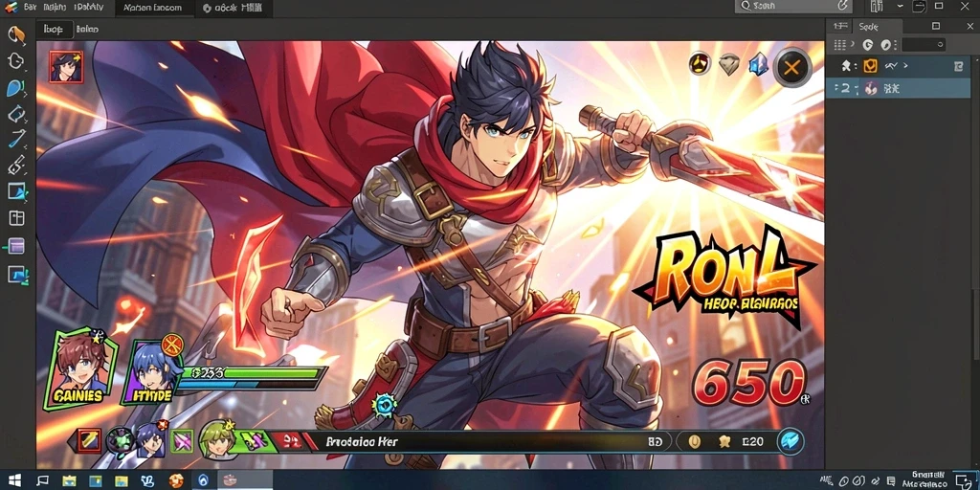Expand the chevron beside the grid icon in right panel
This screenshot has height=490, width=980.
click(853, 44)
